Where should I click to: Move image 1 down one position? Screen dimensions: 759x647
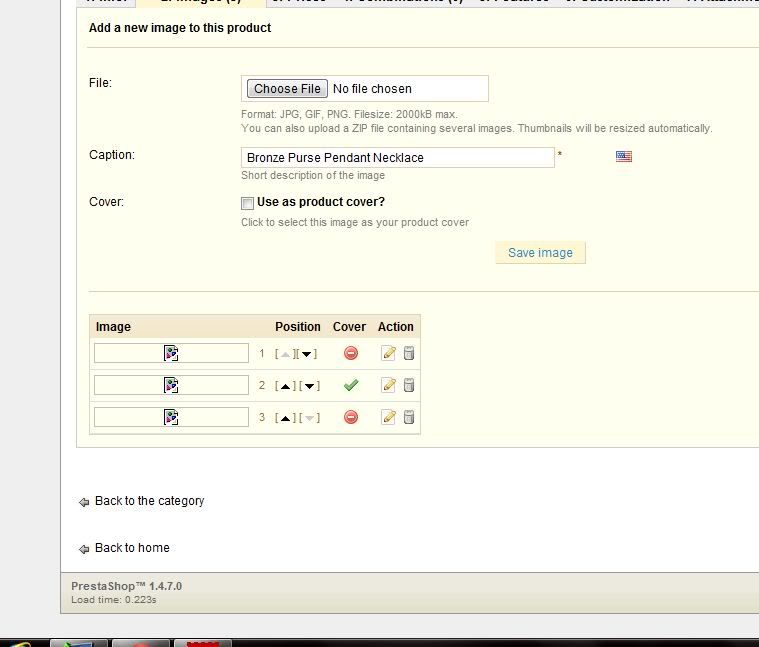309,354
